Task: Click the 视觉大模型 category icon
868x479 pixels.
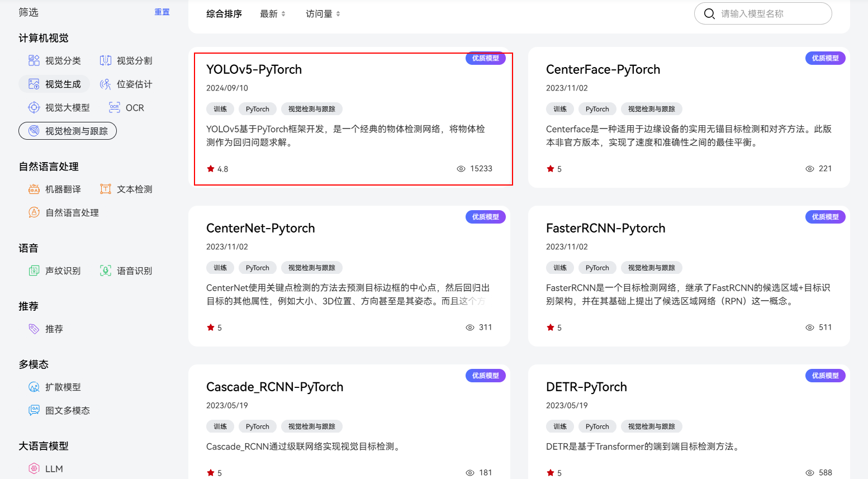Action: 34,107
